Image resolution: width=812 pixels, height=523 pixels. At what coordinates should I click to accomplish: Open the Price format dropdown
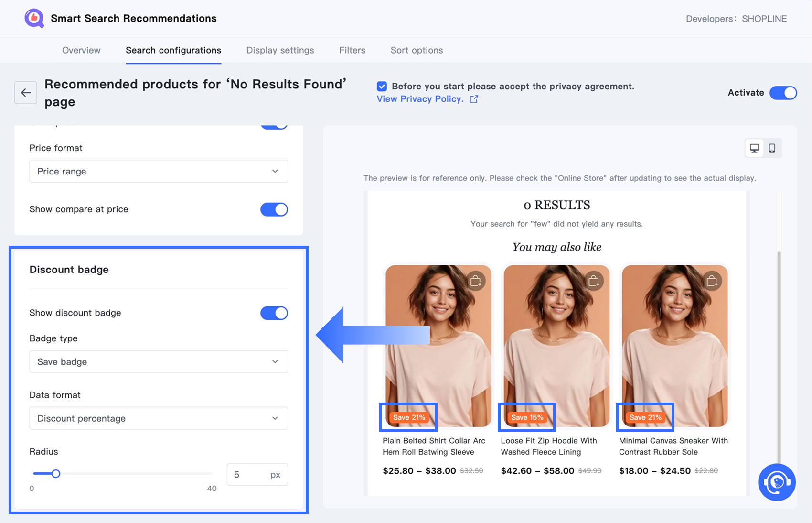pyautogui.click(x=159, y=171)
